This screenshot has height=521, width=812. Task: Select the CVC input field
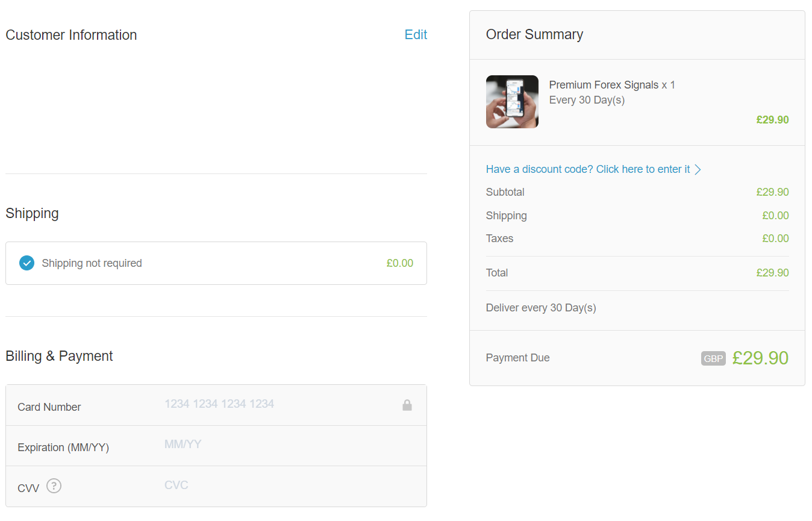[289, 485]
